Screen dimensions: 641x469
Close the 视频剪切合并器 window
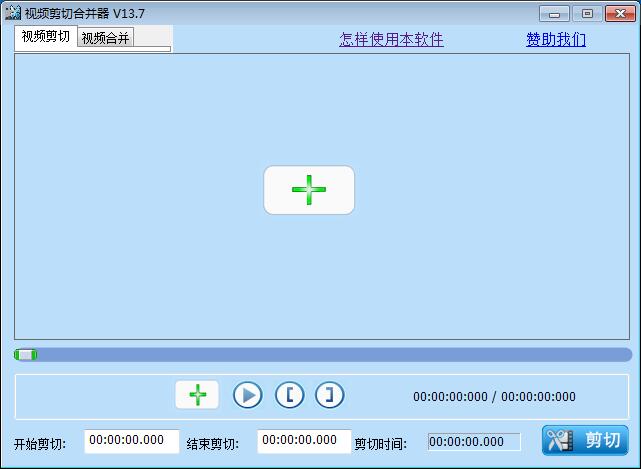click(620, 14)
